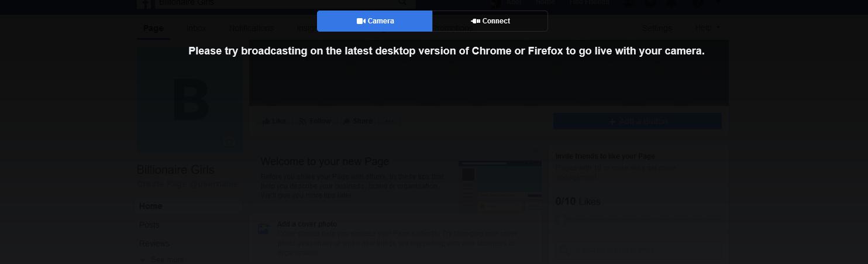
Task: Click the search magnifier icon
Action: point(403,3)
